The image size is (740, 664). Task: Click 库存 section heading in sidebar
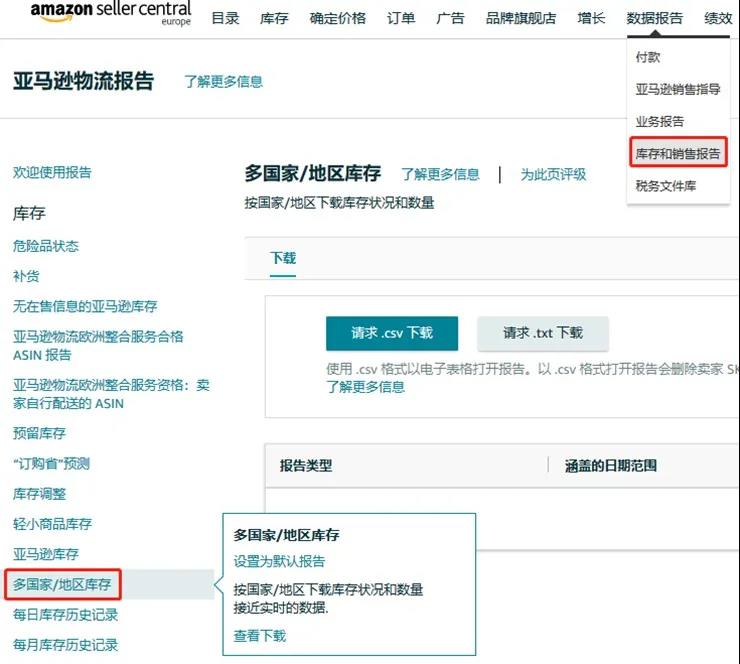click(29, 213)
